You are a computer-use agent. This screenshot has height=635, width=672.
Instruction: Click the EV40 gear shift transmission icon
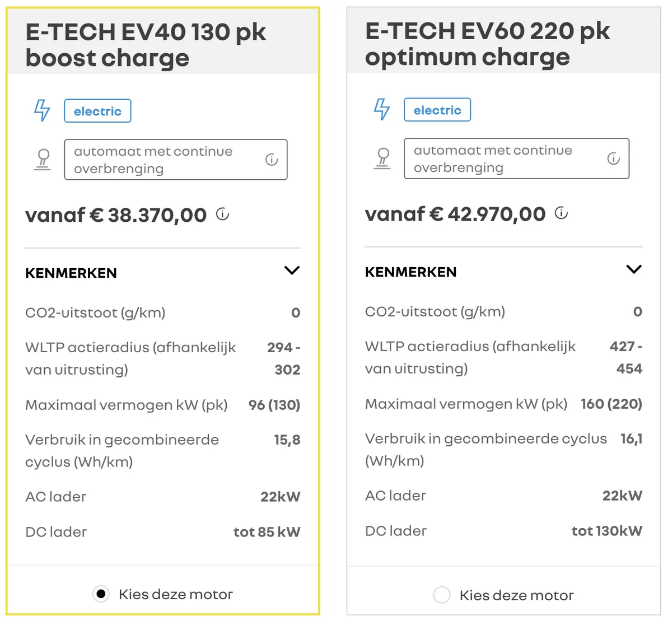[43, 160]
